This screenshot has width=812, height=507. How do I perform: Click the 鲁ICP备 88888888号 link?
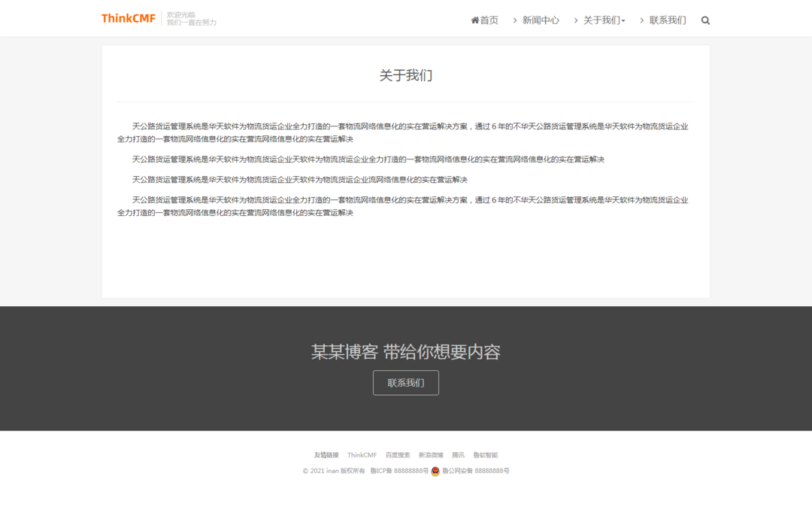(x=399, y=471)
